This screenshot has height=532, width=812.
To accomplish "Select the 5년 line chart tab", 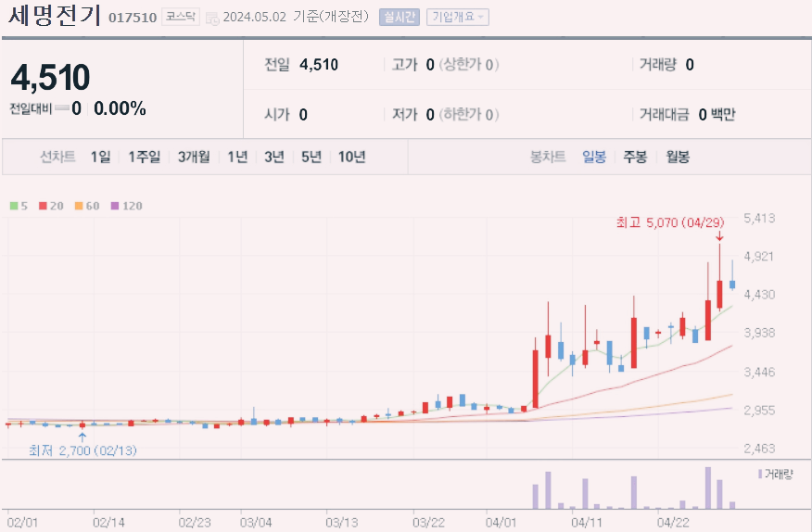I will [311, 157].
